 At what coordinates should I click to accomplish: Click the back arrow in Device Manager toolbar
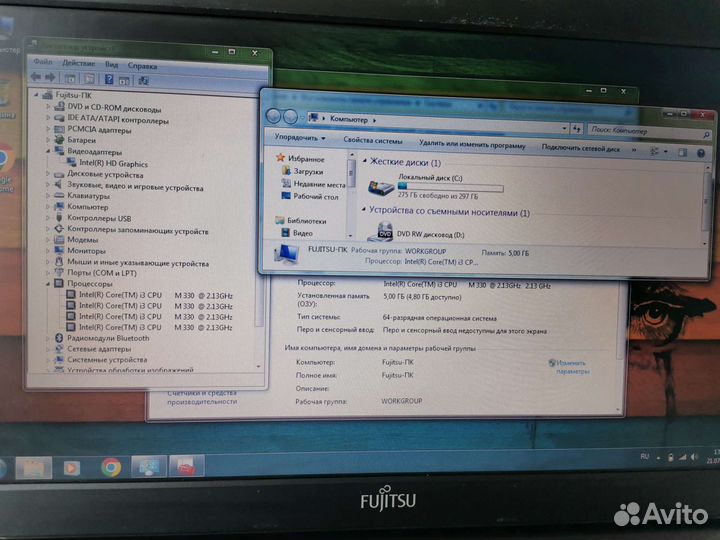pos(35,77)
